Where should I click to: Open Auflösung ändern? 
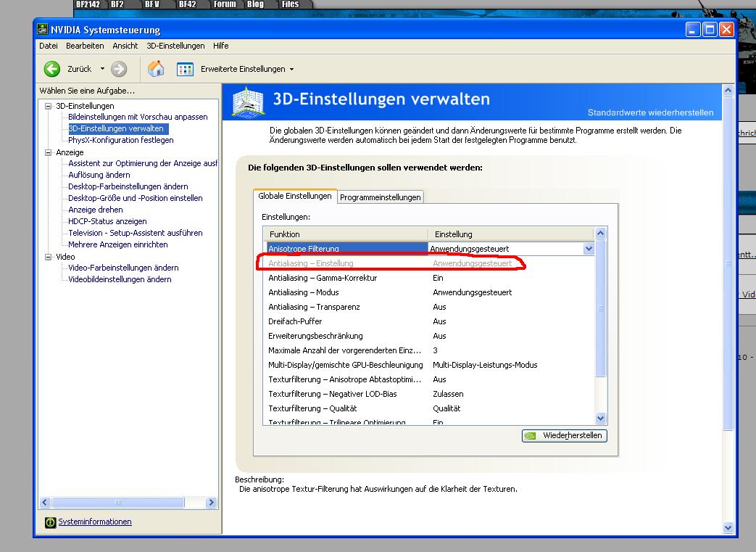(x=99, y=175)
